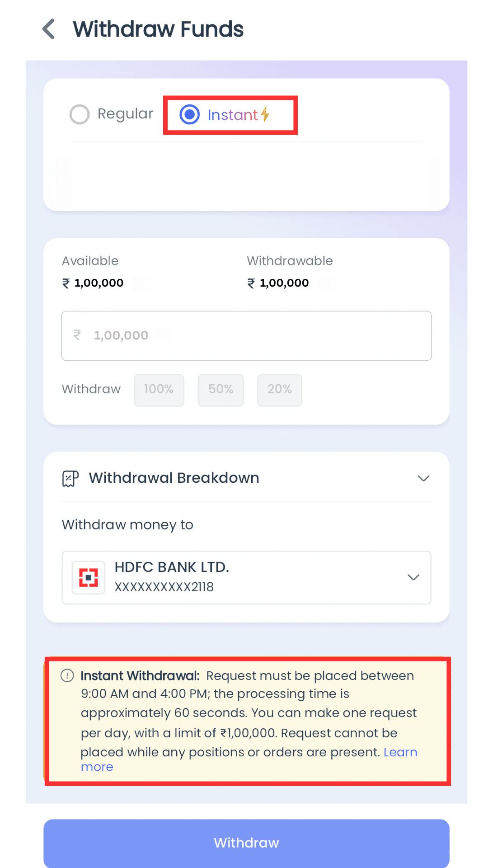Expand the Withdrawal Breakdown chevron
The image size is (488, 868).
(423, 478)
